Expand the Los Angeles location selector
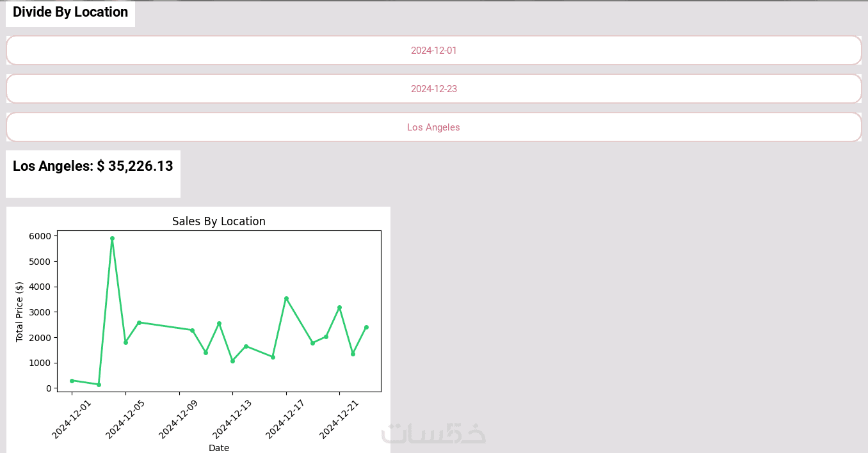The image size is (868, 453). pyautogui.click(x=433, y=127)
